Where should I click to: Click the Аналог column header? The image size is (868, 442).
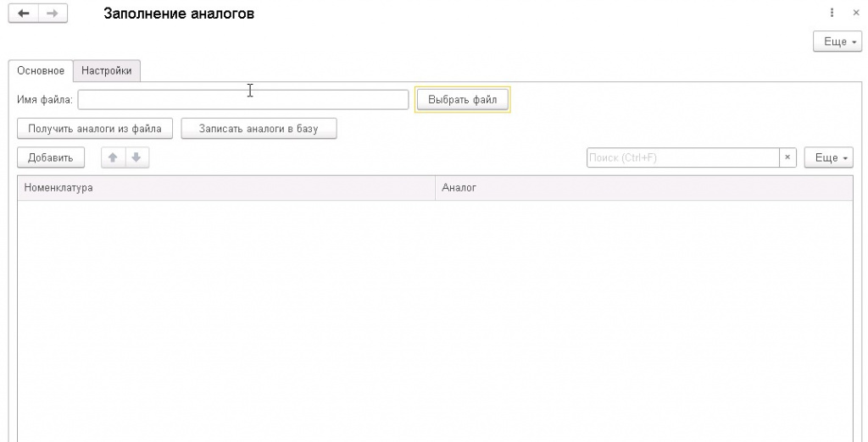coord(644,188)
